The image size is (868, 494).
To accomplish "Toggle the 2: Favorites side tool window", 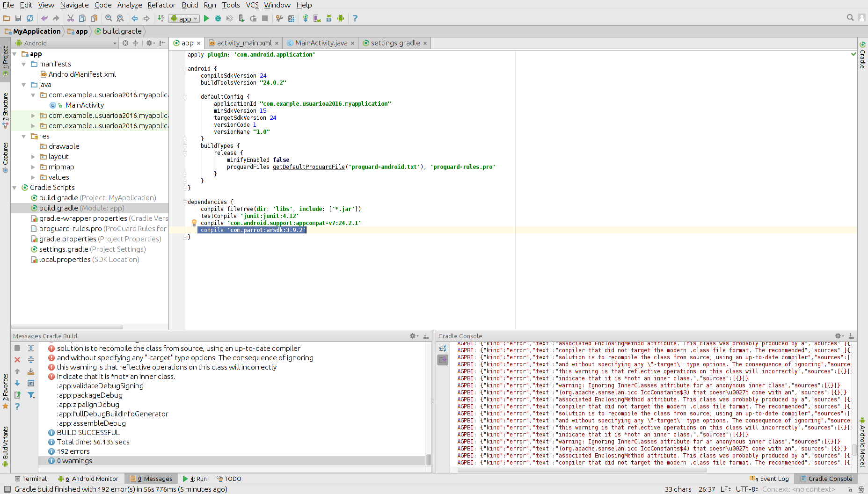I will [x=5, y=391].
